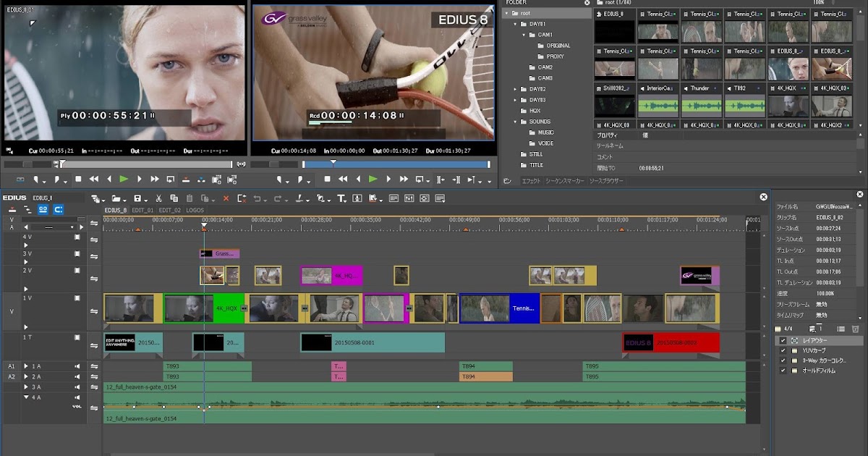This screenshot has height=456, width=868.
Task: Collapse the SOUNDS folder
Action: click(516, 122)
